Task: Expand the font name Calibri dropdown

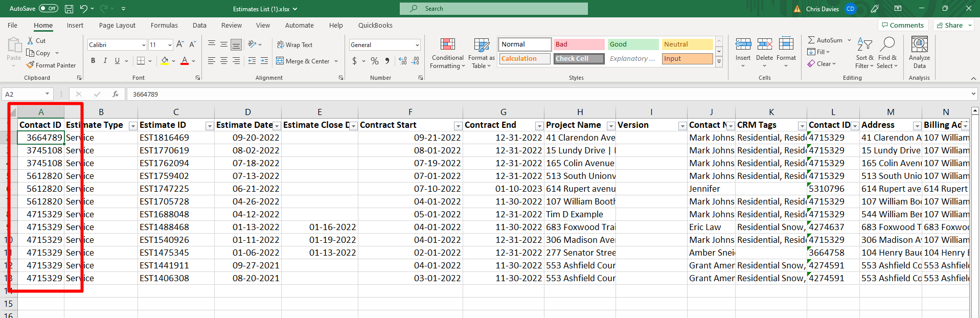Action: (144, 45)
